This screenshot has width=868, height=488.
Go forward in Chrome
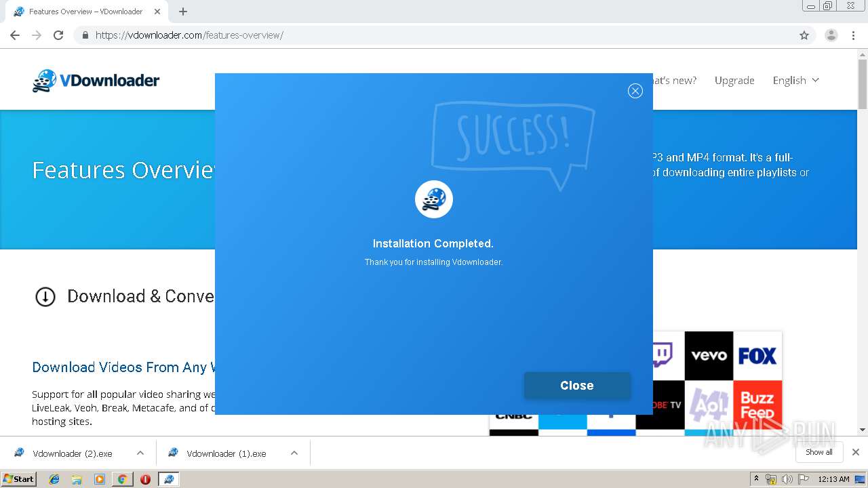coord(37,35)
